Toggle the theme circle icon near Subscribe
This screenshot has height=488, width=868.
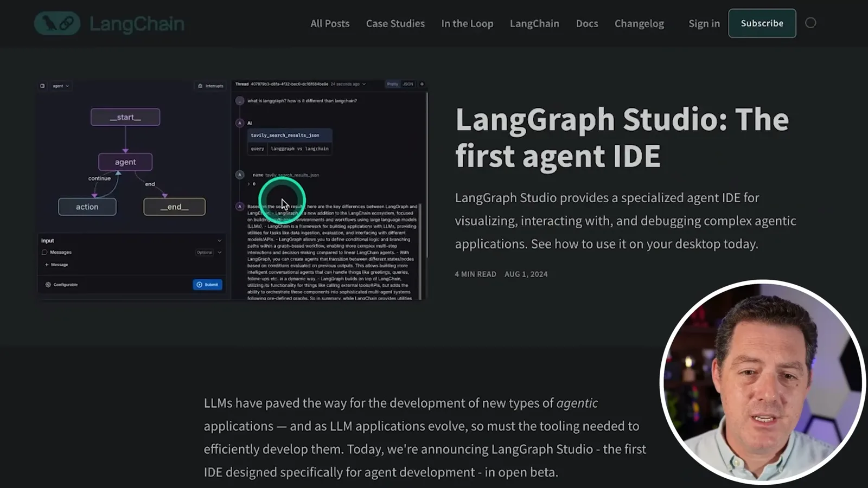coord(810,23)
